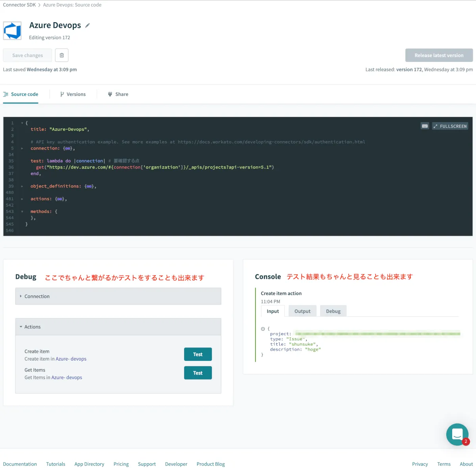Screen dimensions: 476x468
Task: Run Test for Get Items action
Action: [x=198, y=373]
